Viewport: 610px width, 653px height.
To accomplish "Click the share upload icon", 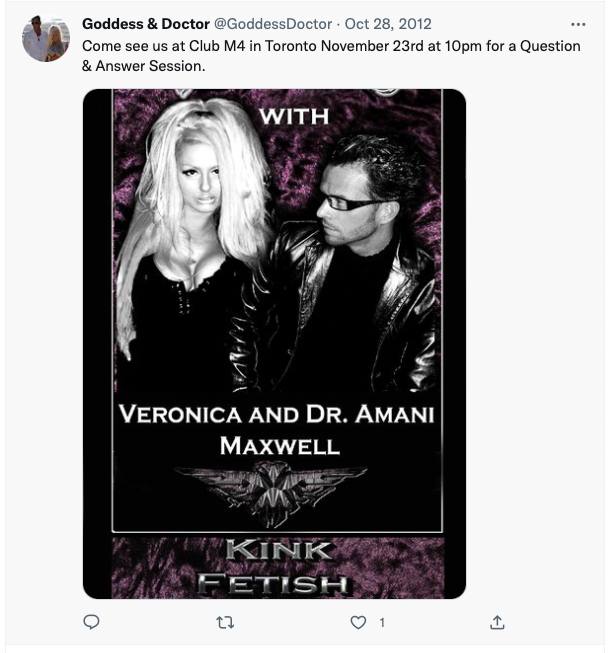I will (497, 622).
